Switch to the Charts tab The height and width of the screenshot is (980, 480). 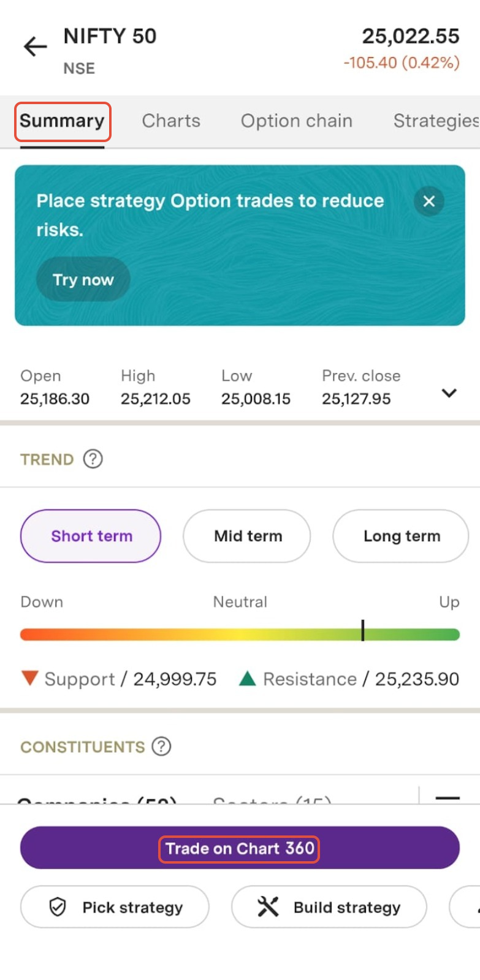coord(171,121)
